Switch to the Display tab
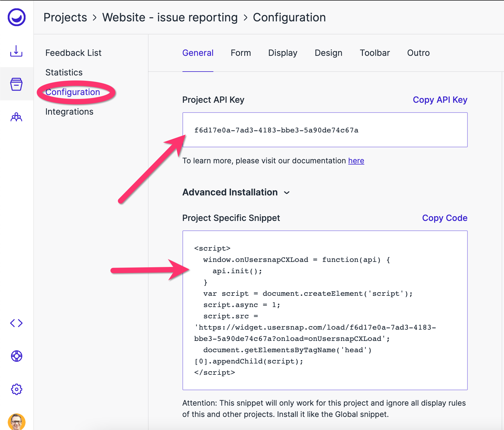Viewport: 504px width, 430px height. [283, 53]
